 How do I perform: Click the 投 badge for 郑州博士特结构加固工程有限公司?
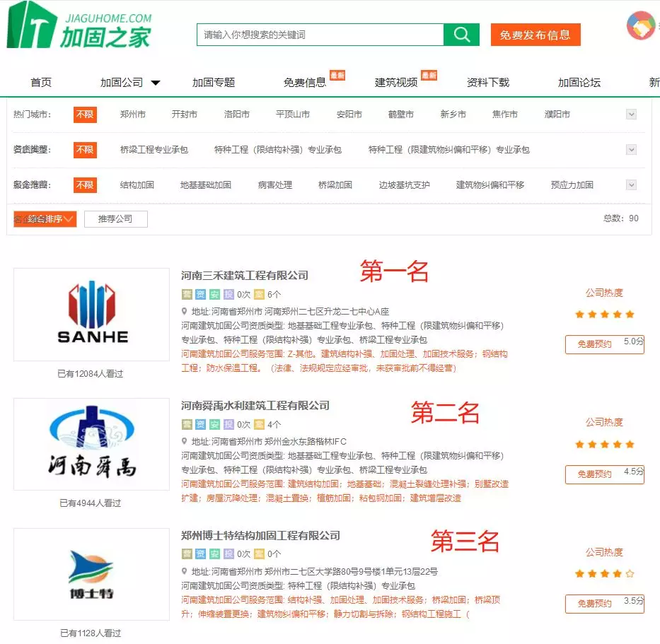click(228, 554)
